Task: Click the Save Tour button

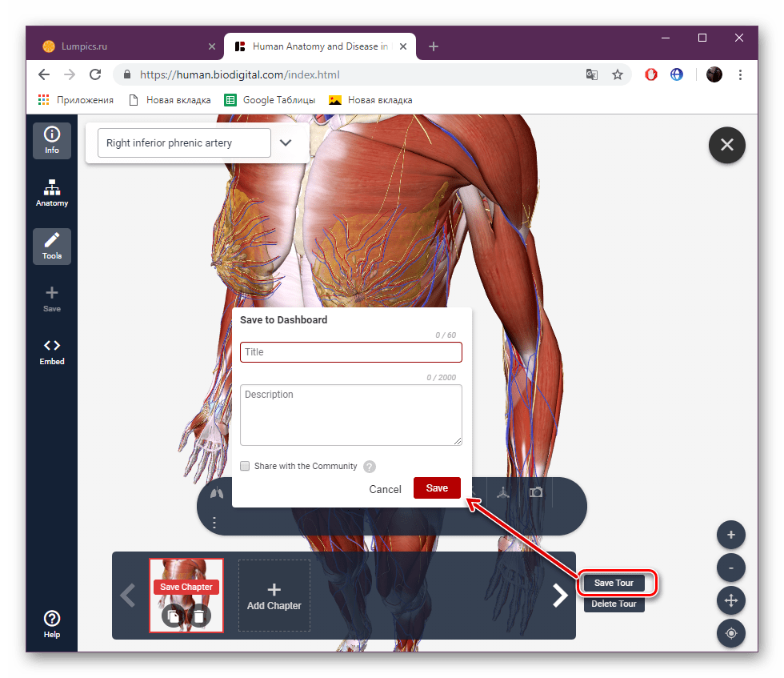Action: [614, 583]
